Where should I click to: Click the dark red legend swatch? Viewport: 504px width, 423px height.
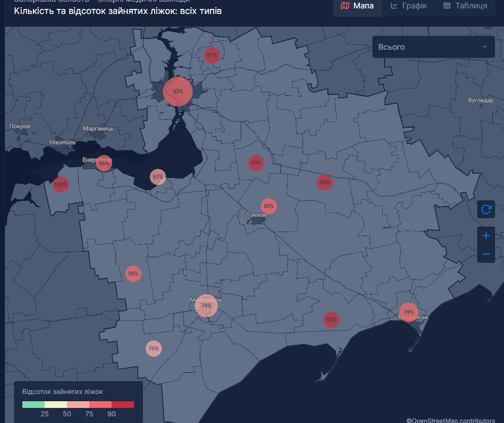tap(123, 405)
